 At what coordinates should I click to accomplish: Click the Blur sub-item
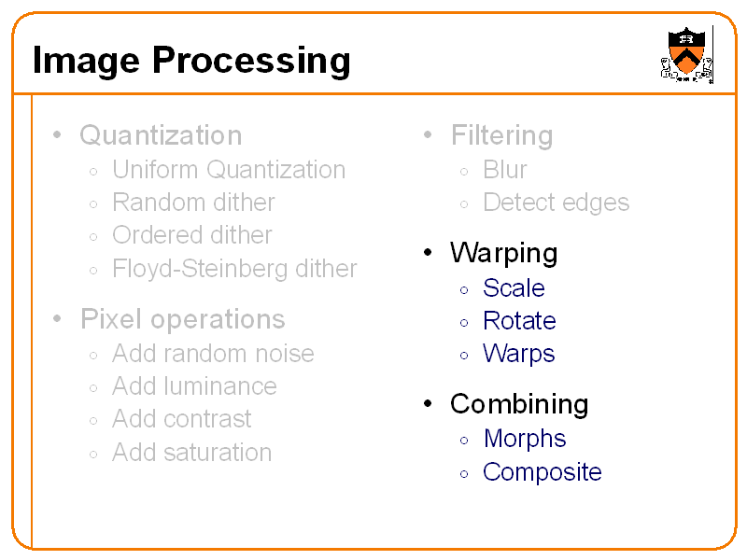[504, 170]
